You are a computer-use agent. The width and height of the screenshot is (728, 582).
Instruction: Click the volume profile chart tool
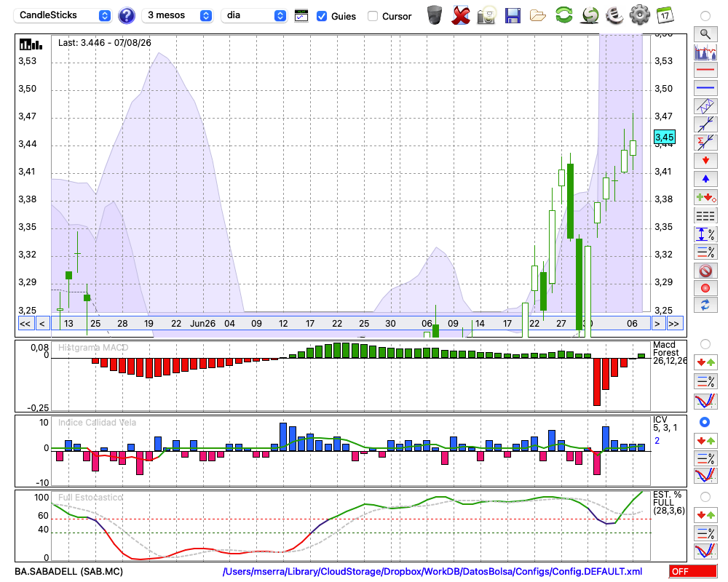pyautogui.click(x=705, y=52)
